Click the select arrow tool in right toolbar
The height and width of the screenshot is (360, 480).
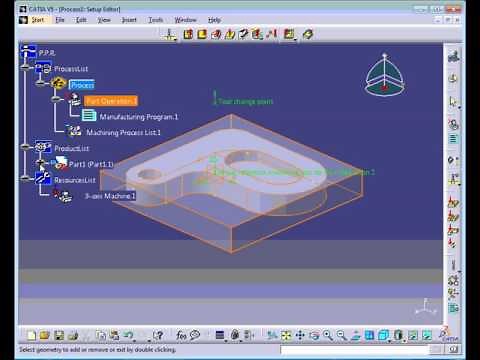[453, 101]
